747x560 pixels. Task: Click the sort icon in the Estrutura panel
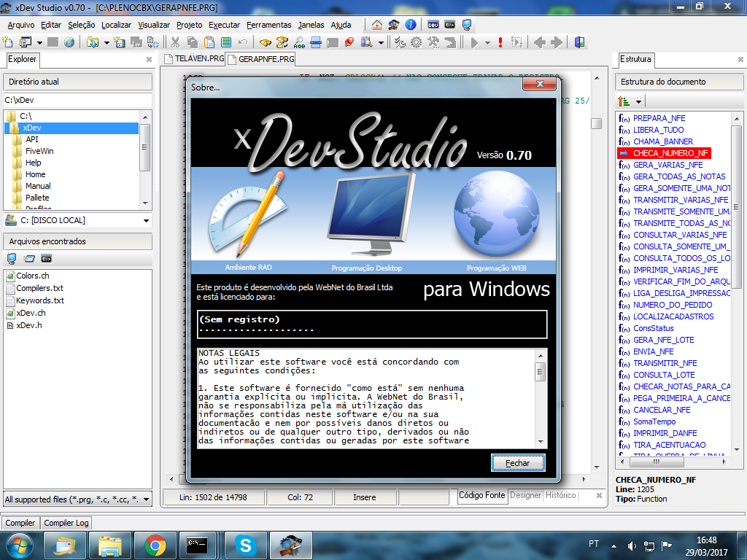point(624,101)
